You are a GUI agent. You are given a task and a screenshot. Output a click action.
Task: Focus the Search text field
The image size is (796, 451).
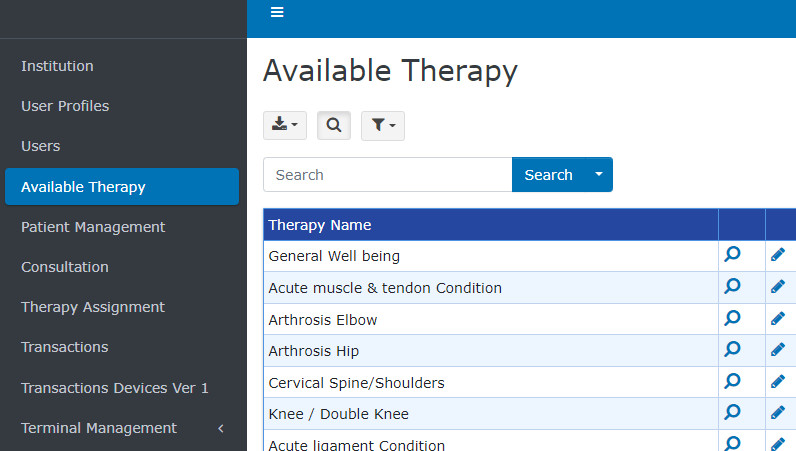(x=388, y=174)
